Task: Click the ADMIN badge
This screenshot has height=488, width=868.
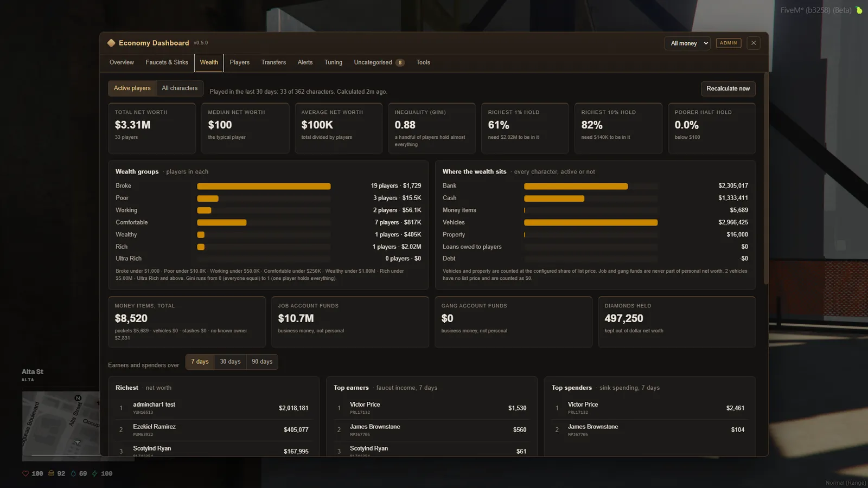Action: pos(729,43)
